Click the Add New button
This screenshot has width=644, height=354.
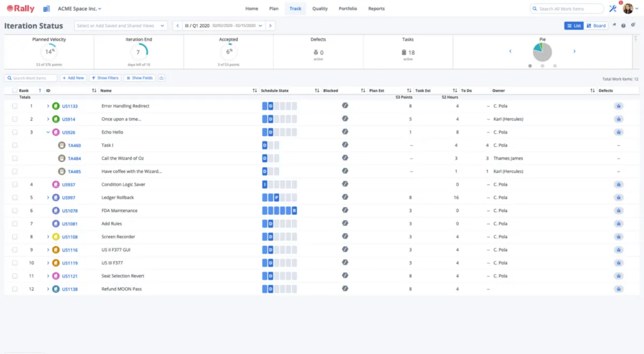(73, 78)
